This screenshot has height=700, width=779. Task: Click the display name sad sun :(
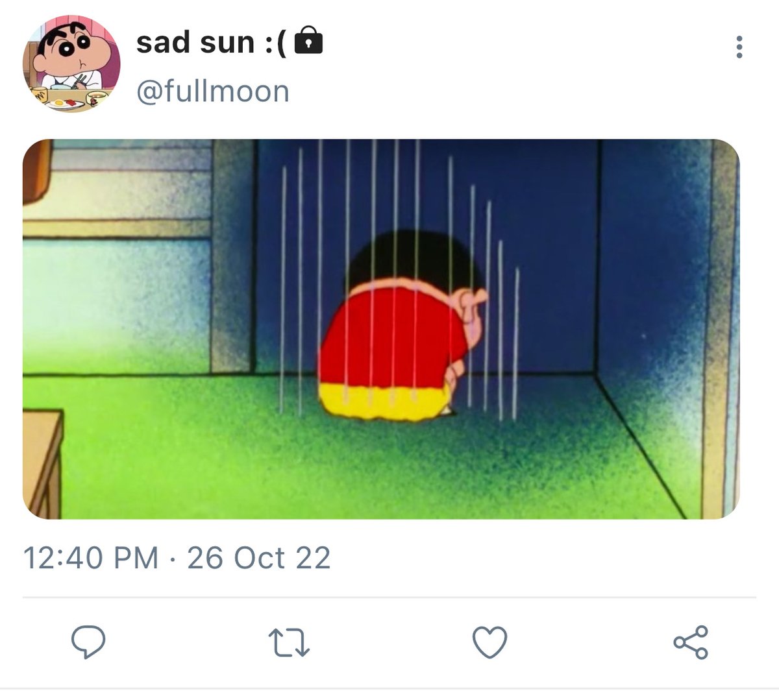[212, 43]
